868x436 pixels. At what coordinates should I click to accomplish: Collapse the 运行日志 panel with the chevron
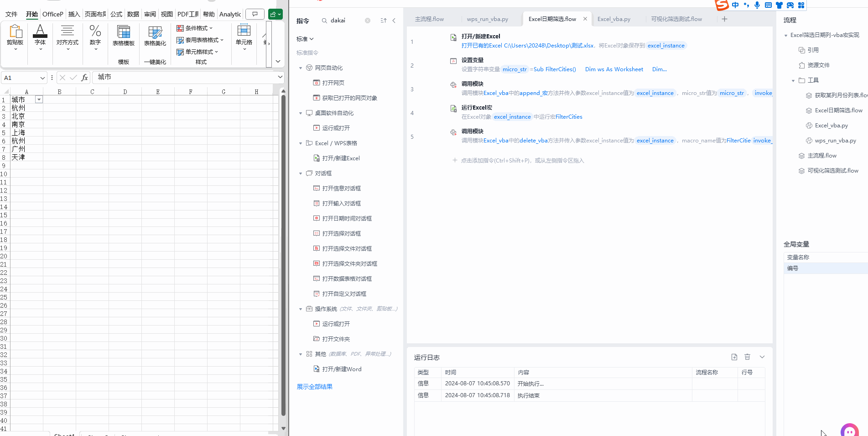762,357
